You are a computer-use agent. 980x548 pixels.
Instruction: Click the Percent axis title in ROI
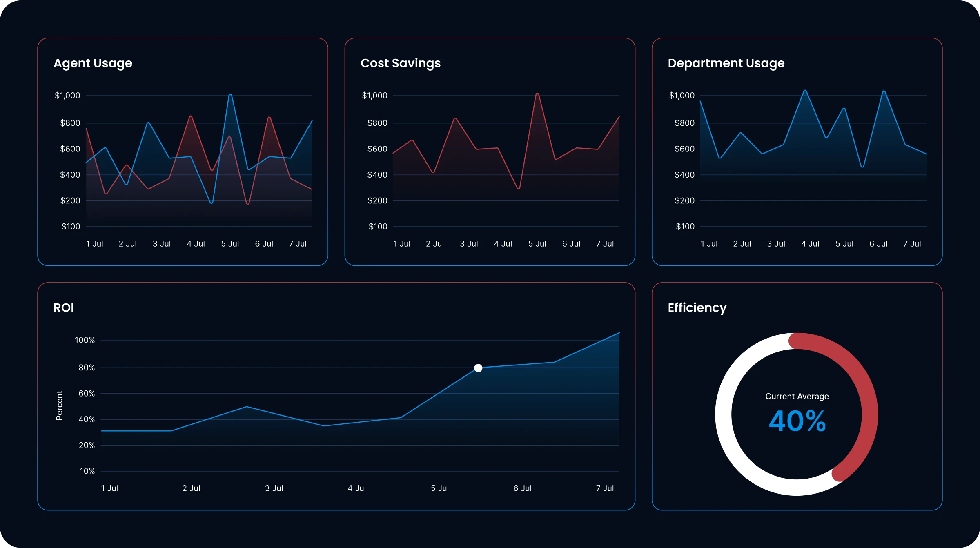[59, 405]
